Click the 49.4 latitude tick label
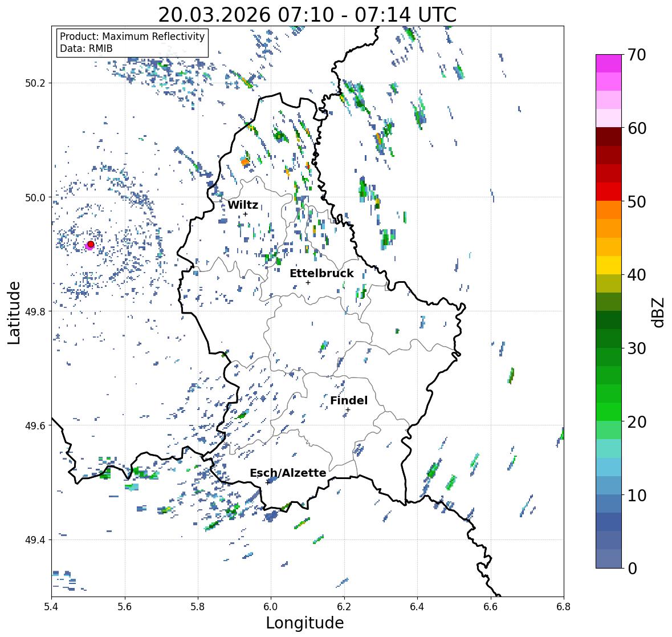 pyautogui.click(x=35, y=540)
